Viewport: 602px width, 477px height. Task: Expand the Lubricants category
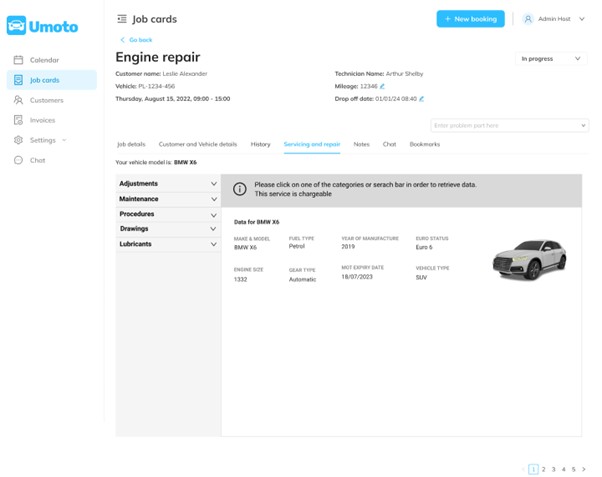[x=167, y=244]
